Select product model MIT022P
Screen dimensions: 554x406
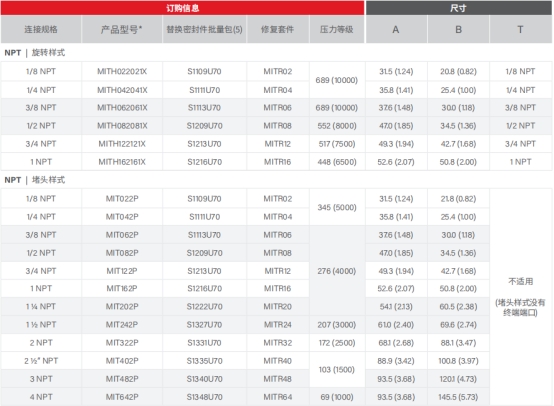click(x=122, y=199)
